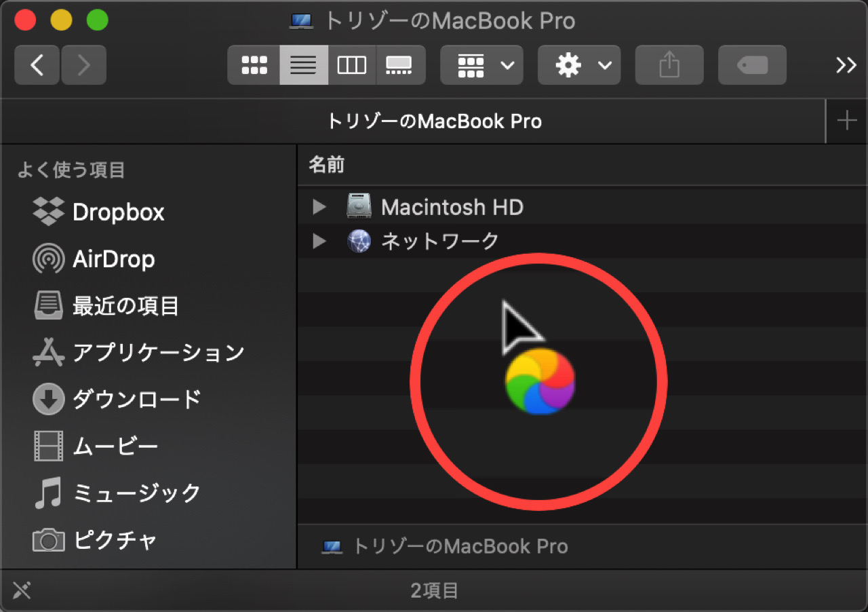The image size is (868, 612).
Task: Open アプリケーション in the sidebar
Action: [138, 353]
